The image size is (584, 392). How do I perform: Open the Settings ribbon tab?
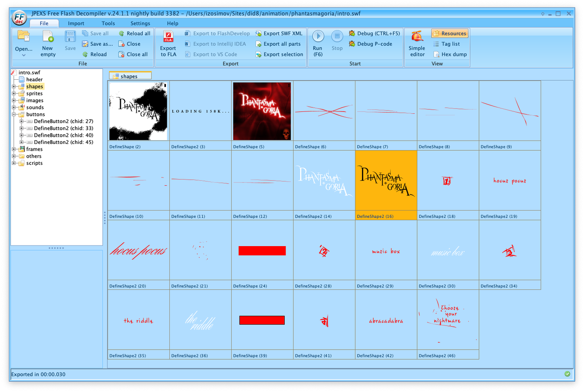[140, 23]
